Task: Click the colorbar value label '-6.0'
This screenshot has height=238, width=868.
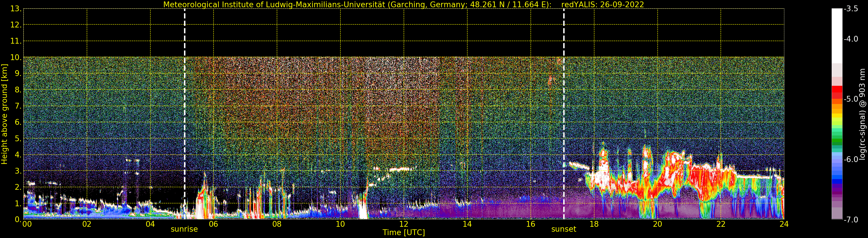Action: (x=851, y=159)
